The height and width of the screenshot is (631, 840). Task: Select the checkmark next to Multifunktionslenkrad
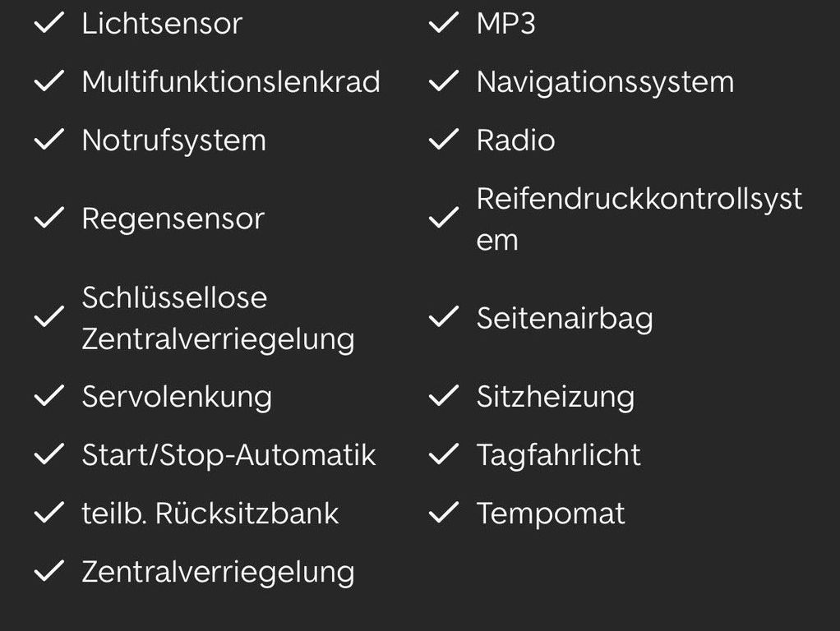[49, 81]
